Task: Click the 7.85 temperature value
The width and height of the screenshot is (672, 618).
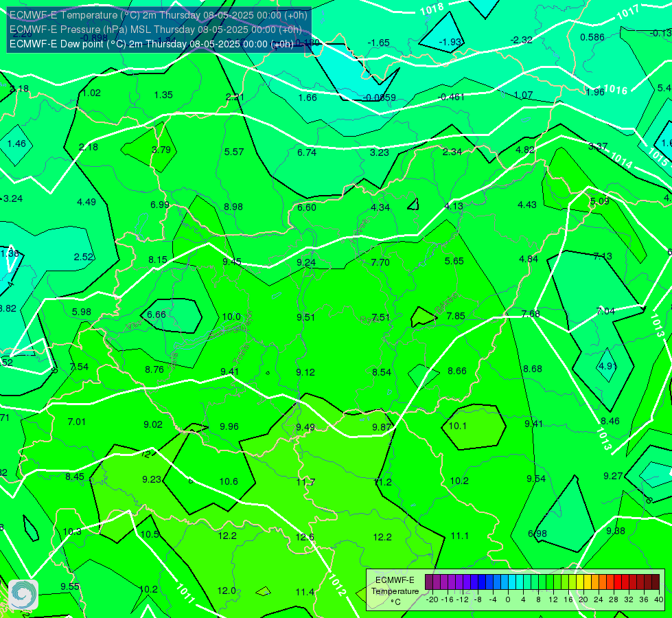Action: (x=456, y=316)
